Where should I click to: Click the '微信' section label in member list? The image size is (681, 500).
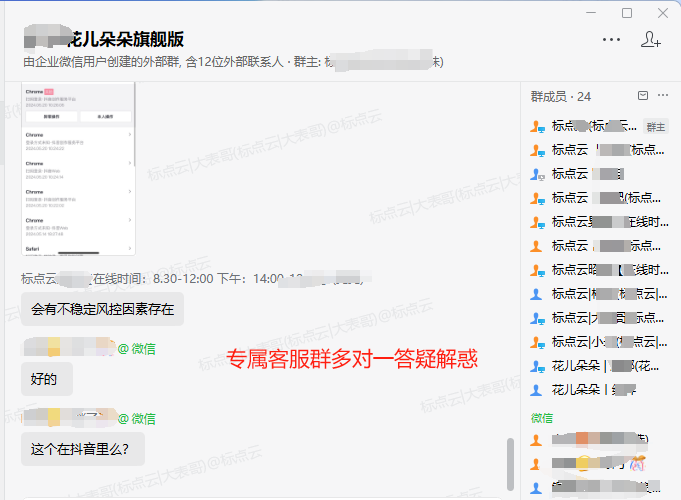point(542,418)
